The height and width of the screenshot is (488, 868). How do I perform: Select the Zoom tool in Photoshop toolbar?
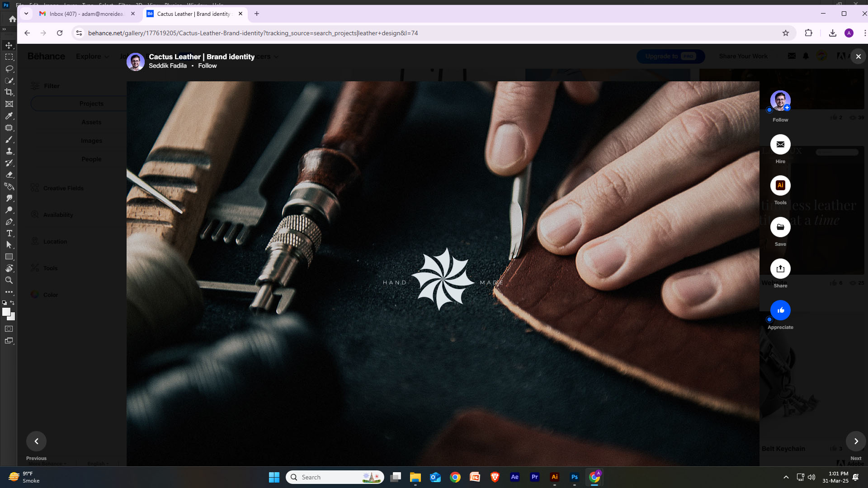(9, 280)
